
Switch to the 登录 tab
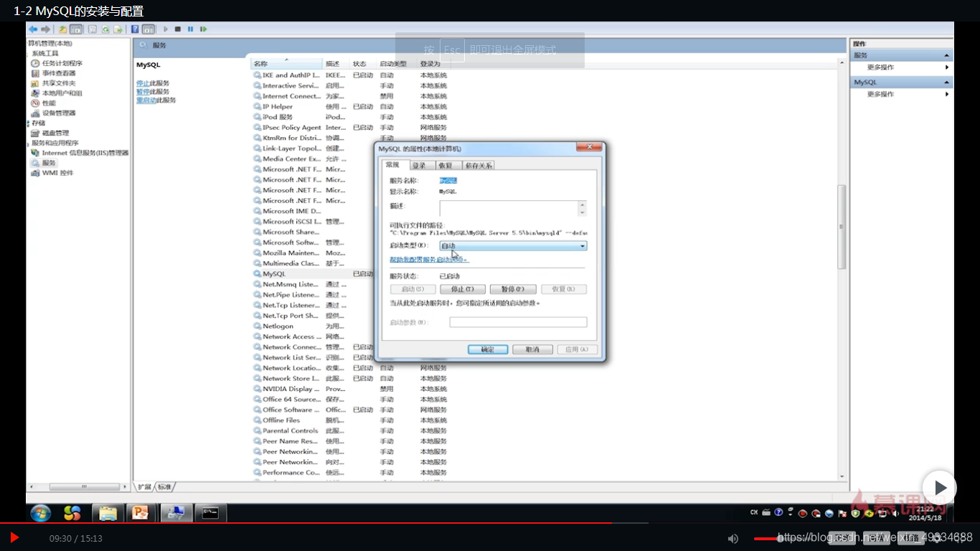(x=419, y=166)
